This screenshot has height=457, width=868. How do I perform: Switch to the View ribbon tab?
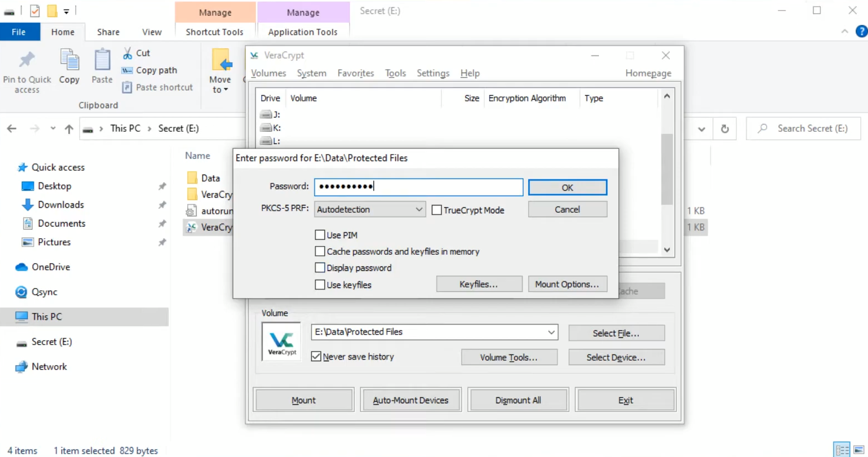coord(152,32)
